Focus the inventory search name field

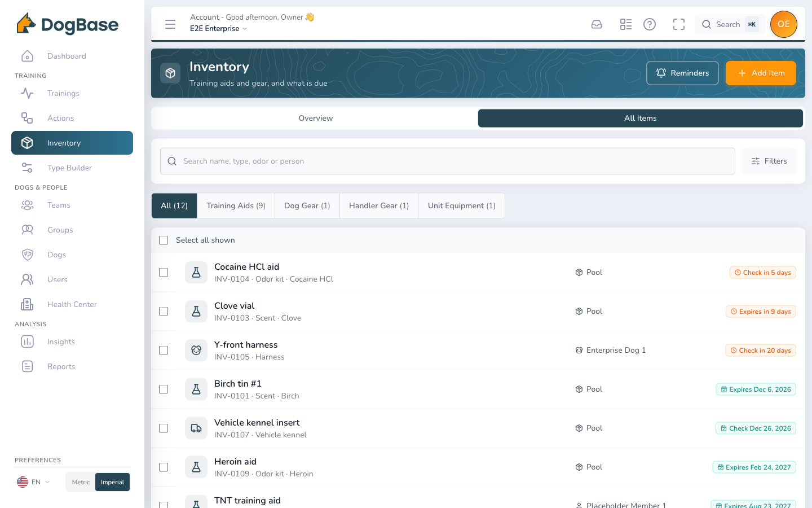pyautogui.click(x=448, y=161)
